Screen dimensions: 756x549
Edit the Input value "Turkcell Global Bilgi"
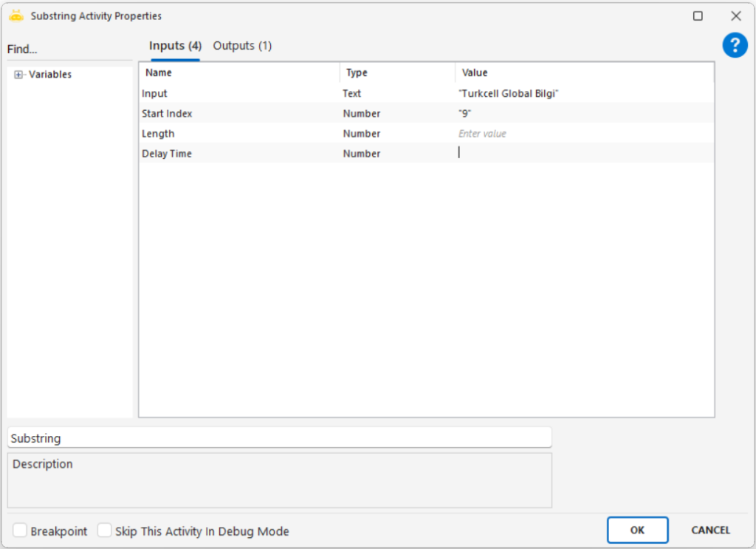pos(583,94)
